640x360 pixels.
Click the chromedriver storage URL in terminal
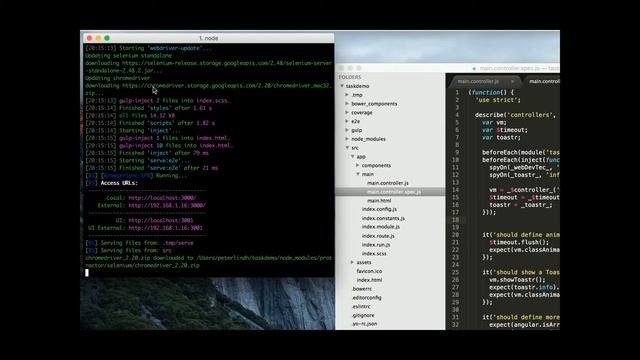point(226,86)
